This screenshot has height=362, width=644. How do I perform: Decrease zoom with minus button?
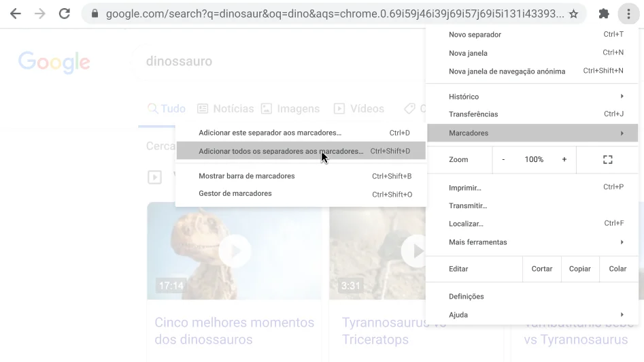[503, 159]
